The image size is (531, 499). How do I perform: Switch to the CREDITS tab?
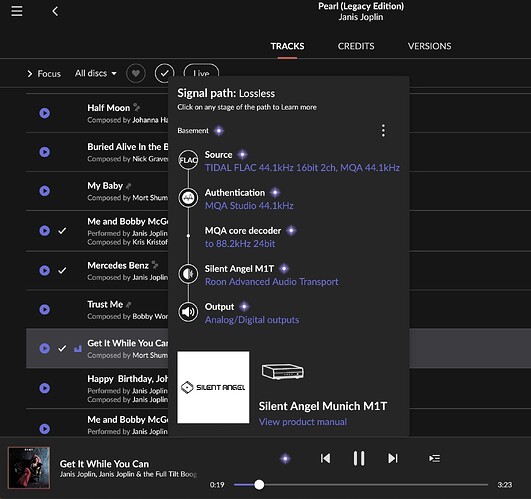tap(356, 46)
